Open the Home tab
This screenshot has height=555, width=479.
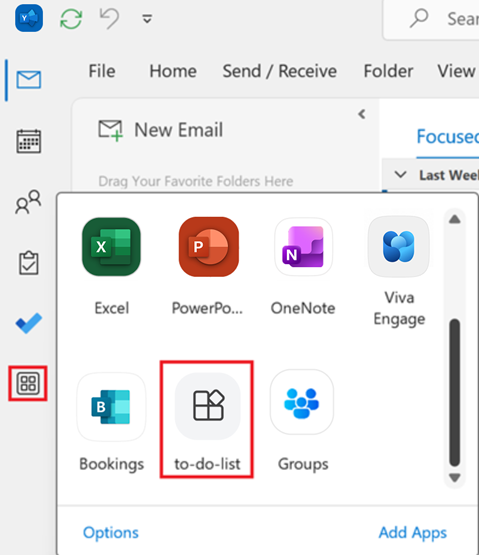(173, 71)
